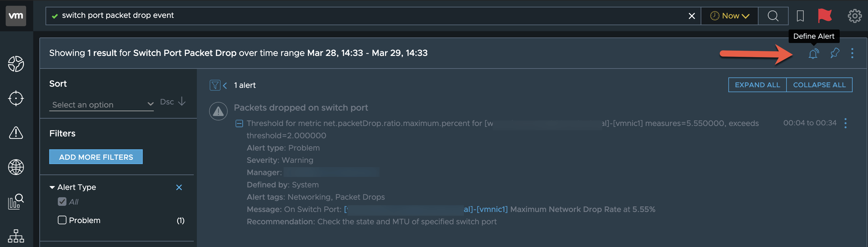This screenshot has height=247, width=868.
Task: Open the globe icon in sidebar
Action: pos(16,167)
